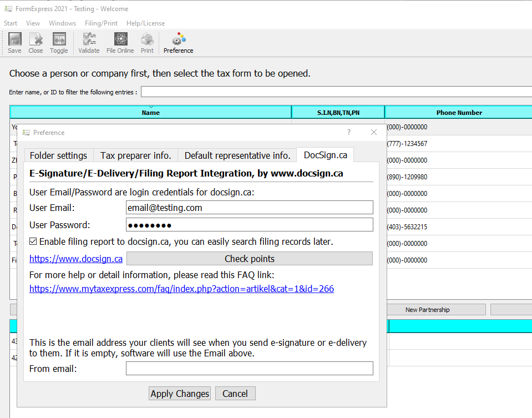Click the Toggle toolbar icon
This screenshot has height=418, width=532.
[x=59, y=43]
